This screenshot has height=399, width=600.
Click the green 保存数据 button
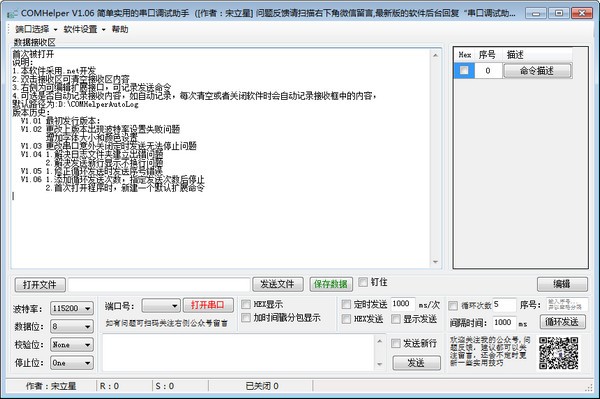click(x=331, y=284)
